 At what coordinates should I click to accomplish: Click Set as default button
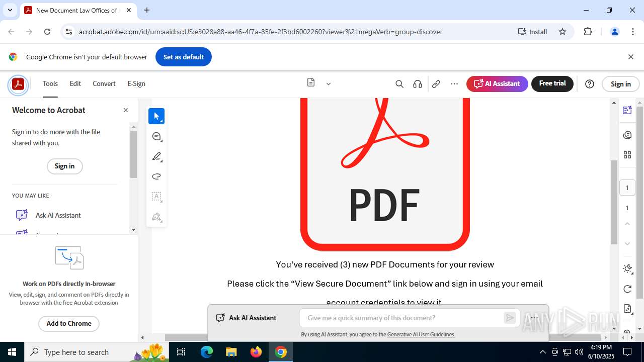coord(184,57)
